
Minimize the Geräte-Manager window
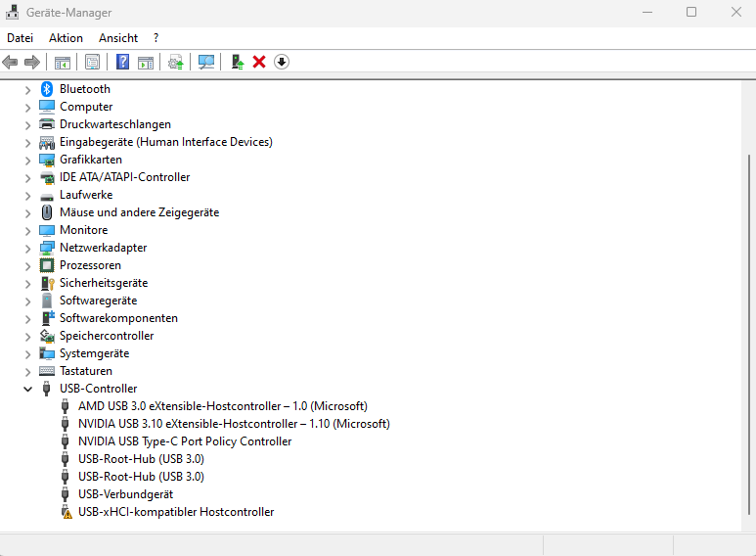[x=647, y=12]
